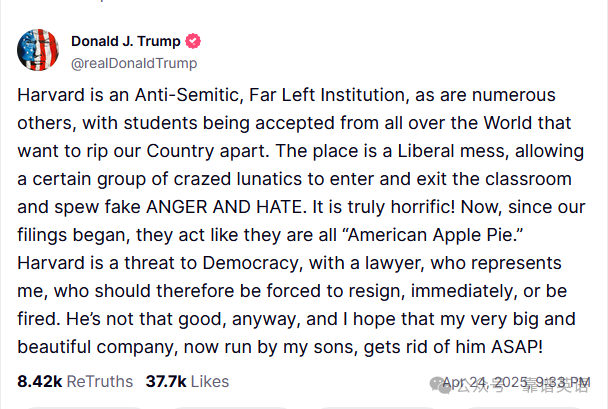Click the WeChat logo in the watermark
Screen dimensions: 608x409
tap(440, 386)
